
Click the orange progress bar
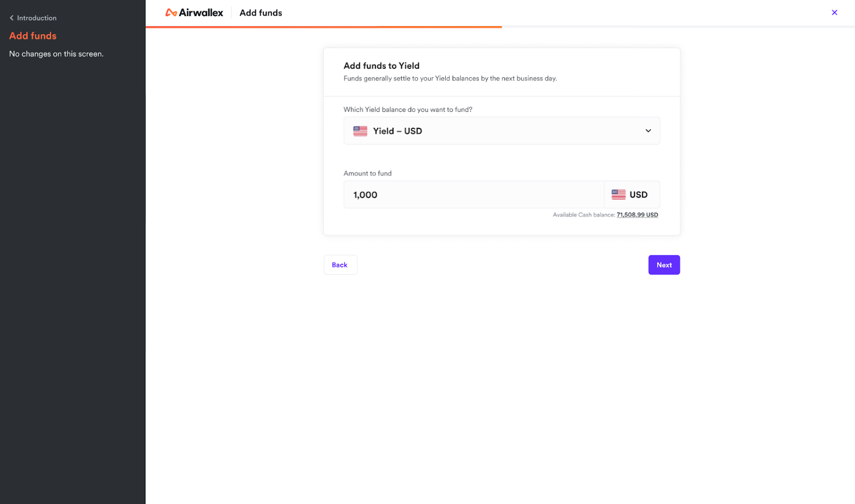(324, 27)
